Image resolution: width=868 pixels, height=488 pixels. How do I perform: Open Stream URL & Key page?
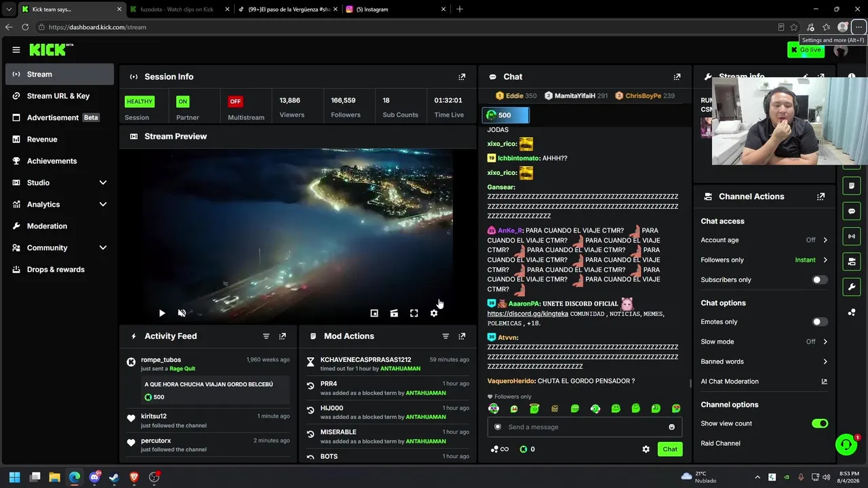(x=60, y=96)
